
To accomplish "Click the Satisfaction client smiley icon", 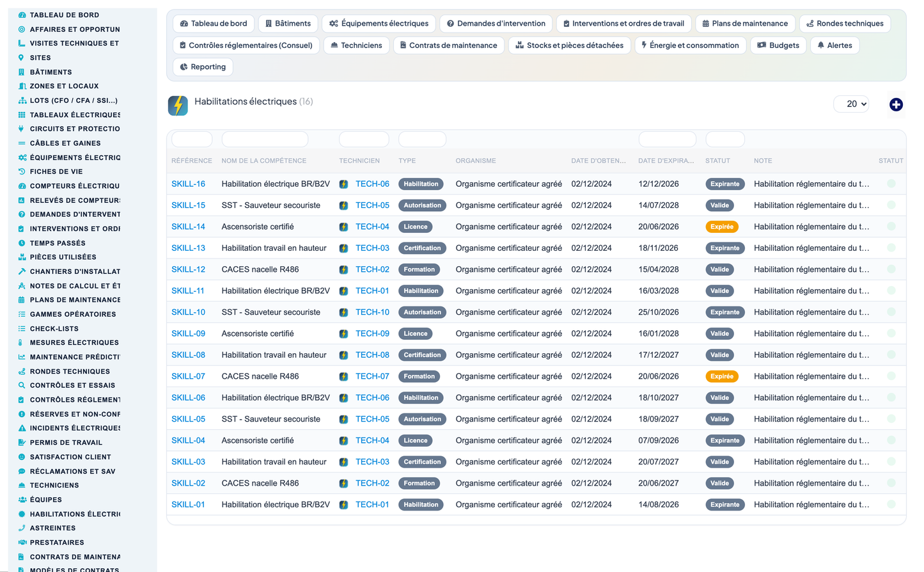I will coord(22,457).
